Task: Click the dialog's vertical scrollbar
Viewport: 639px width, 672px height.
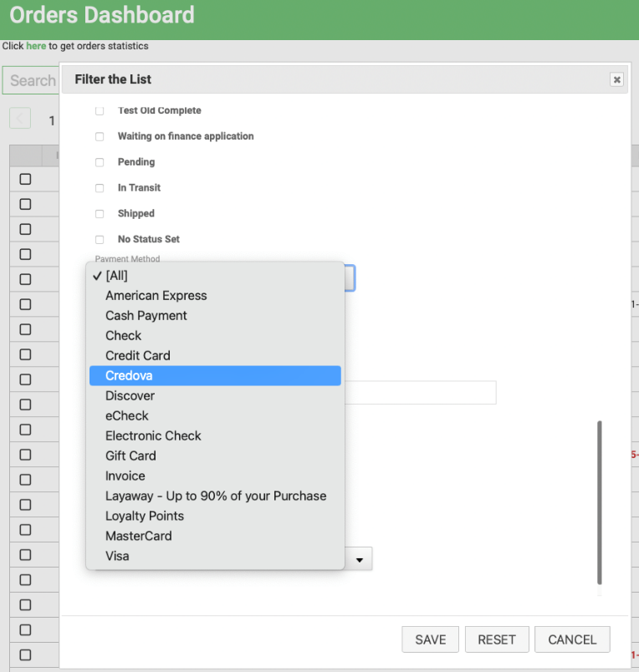Action: pos(599,501)
